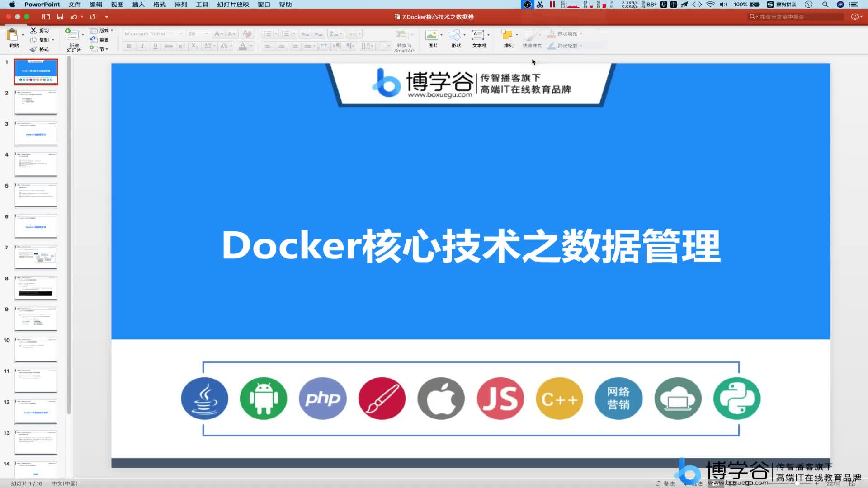The width and height of the screenshot is (868, 488).
Task: Click the file window layout icon in title bar
Action: (46, 17)
